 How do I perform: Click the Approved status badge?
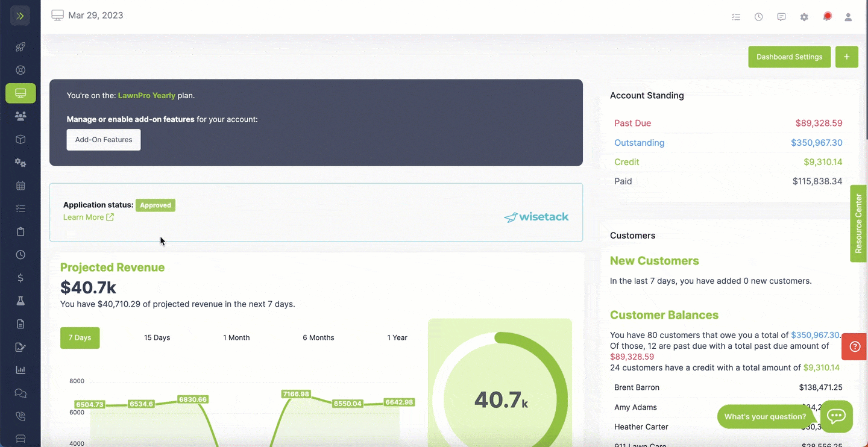[x=156, y=205]
